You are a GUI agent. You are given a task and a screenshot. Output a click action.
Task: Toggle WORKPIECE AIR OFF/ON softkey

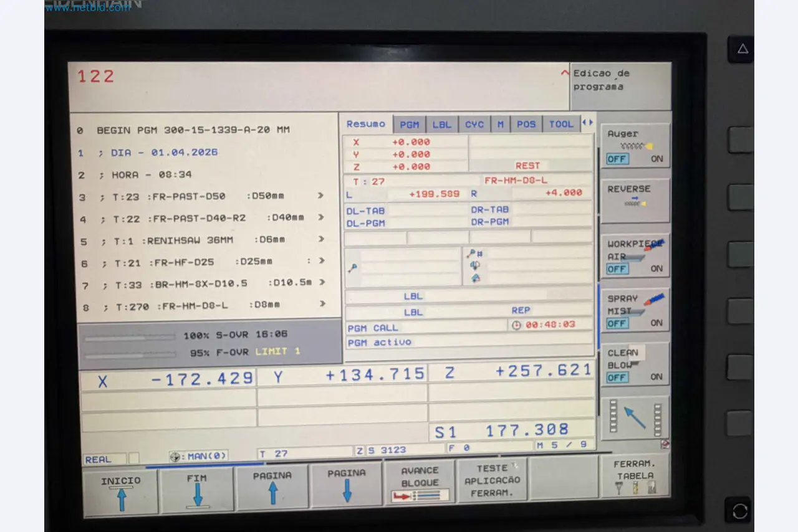[x=635, y=255]
